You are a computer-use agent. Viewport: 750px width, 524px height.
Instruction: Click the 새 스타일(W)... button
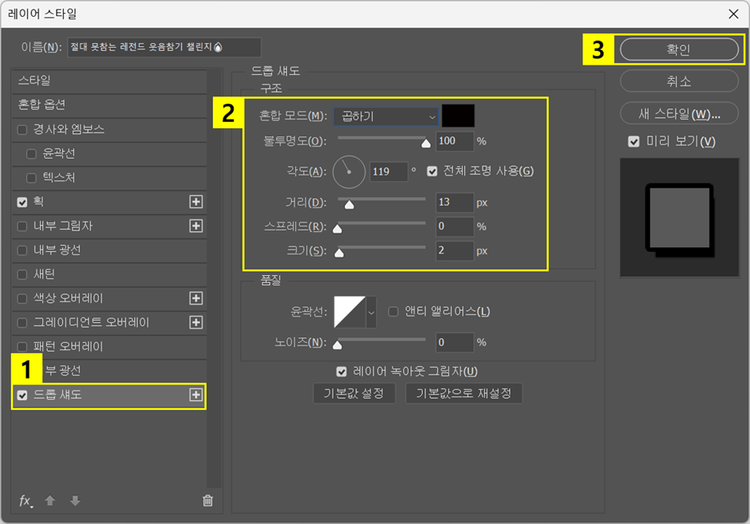(679, 114)
